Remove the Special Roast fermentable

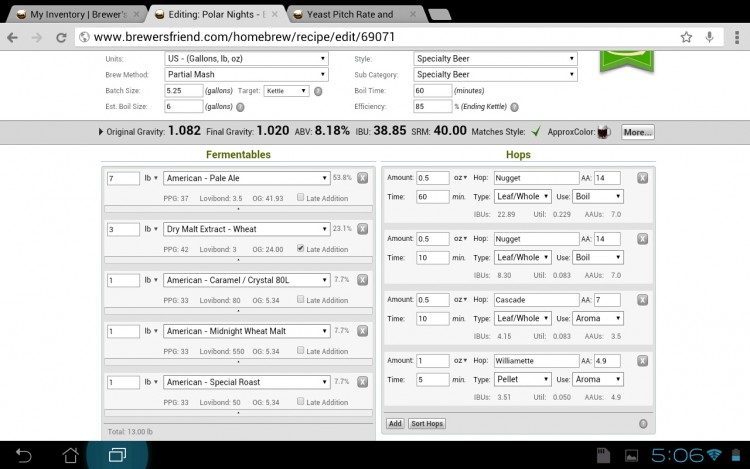(363, 382)
